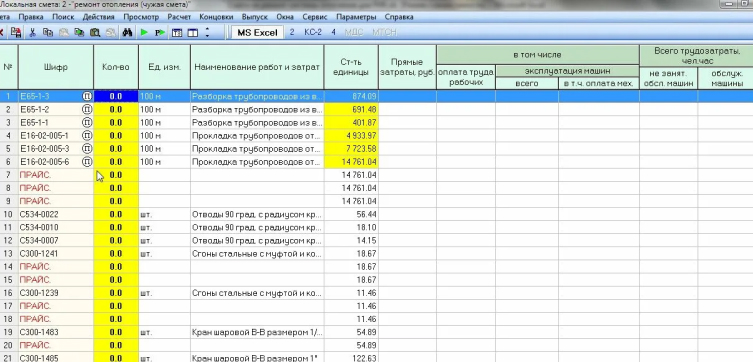Select the cell with code E65-1-3
Image resolution: width=753 pixels, height=362 pixels.
point(56,96)
